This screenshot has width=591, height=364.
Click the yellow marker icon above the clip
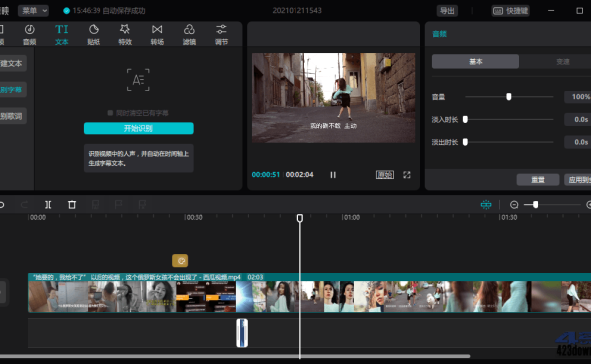180,260
